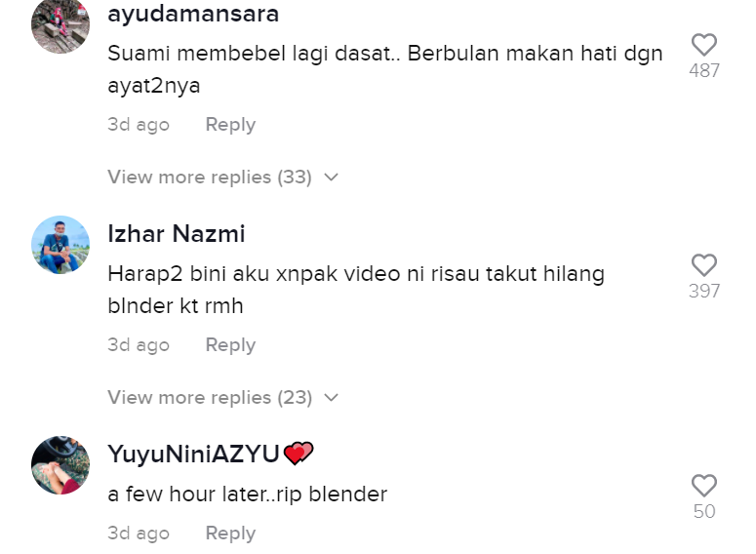This screenshot has width=756, height=554.
Task: Open the Izhar Nazmi username link
Action: pyautogui.click(x=177, y=233)
